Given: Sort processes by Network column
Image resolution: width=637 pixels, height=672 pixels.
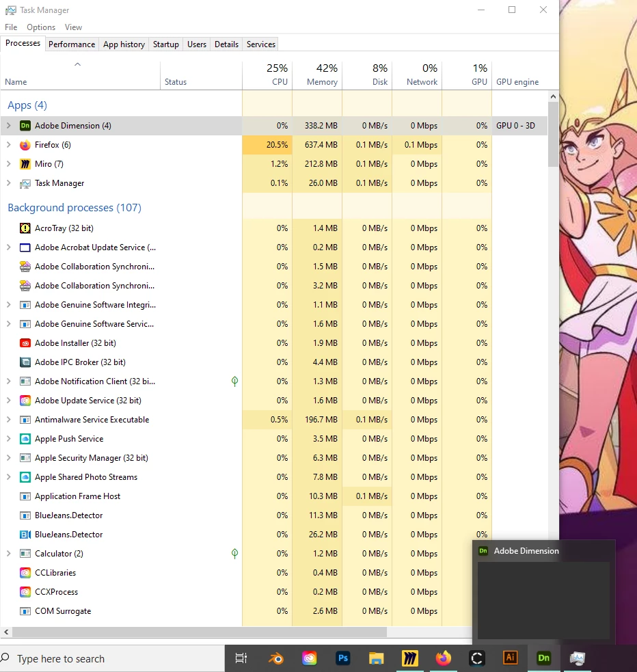Looking at the screenshot, I should pos(417,75).
